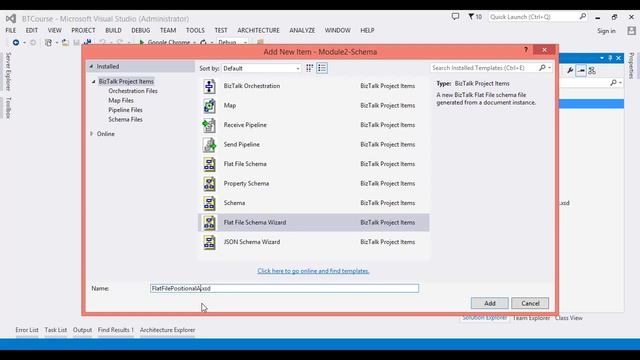The image size is (640, 360).
Task: Open the PROJECT menu
Action: (x=83, y=30)
